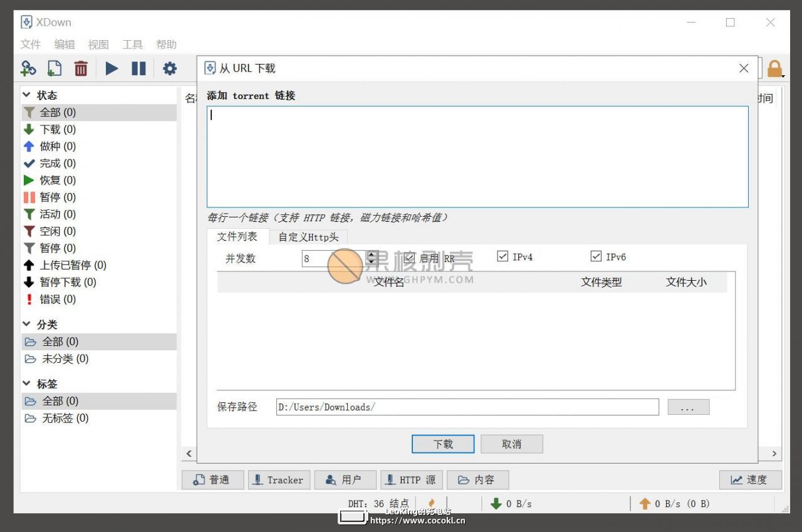Image resolution: width=802 pixels, height=532 pixels.
Task: Open settings with the gear icon
Action: coord(170,68)
